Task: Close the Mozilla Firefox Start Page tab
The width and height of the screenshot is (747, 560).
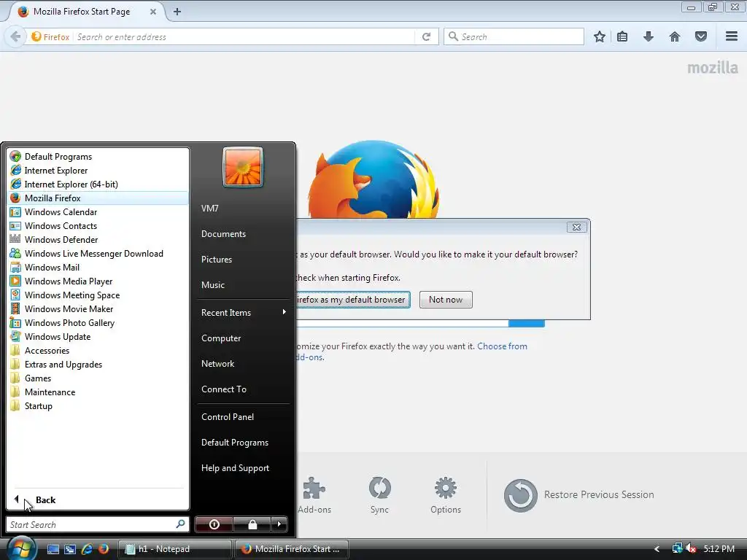Action: click(x=153, y=12)
